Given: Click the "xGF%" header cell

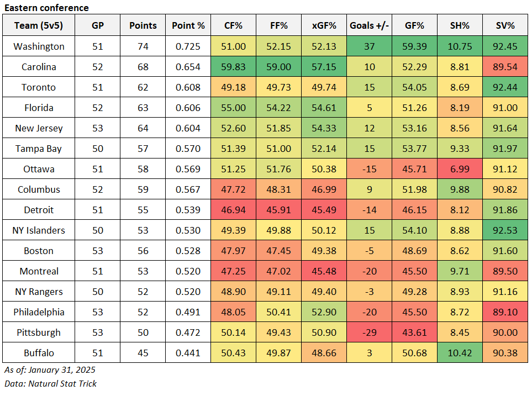Looking at the screenshot, I should [324, 25].
